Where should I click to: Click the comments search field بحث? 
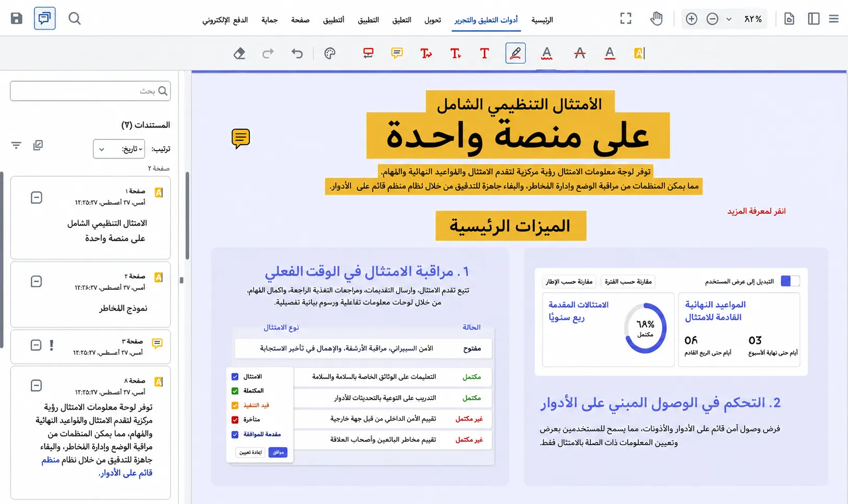[x=90, y=91]
